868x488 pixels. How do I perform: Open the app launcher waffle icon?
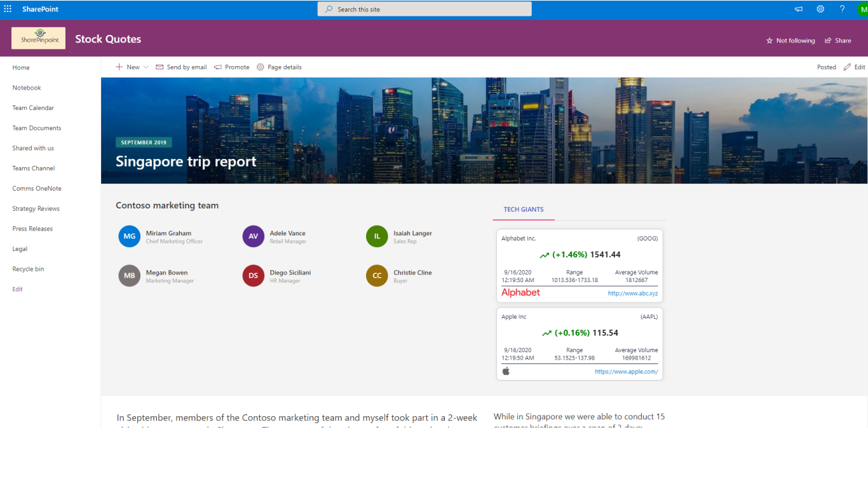[x=8, y=9]
